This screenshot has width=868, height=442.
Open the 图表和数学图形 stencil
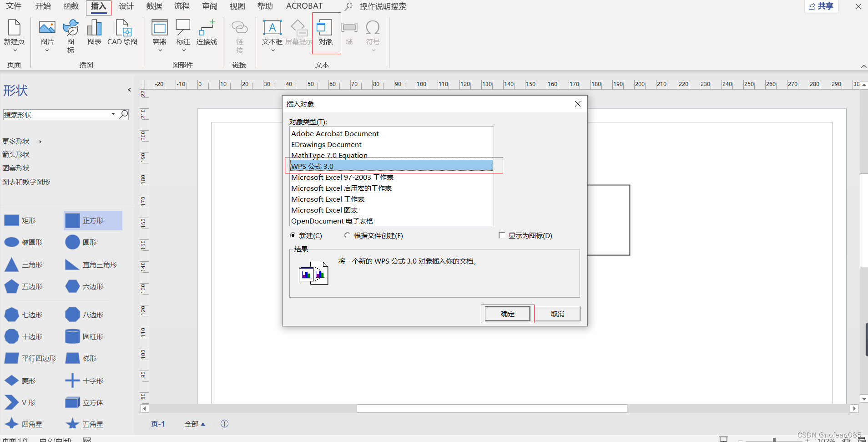coord(26,182)
